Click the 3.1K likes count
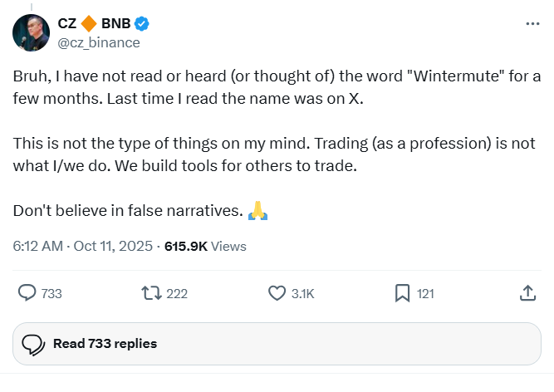Image resolution: width=554 pixels, height=392 pixels. [302, 294]
